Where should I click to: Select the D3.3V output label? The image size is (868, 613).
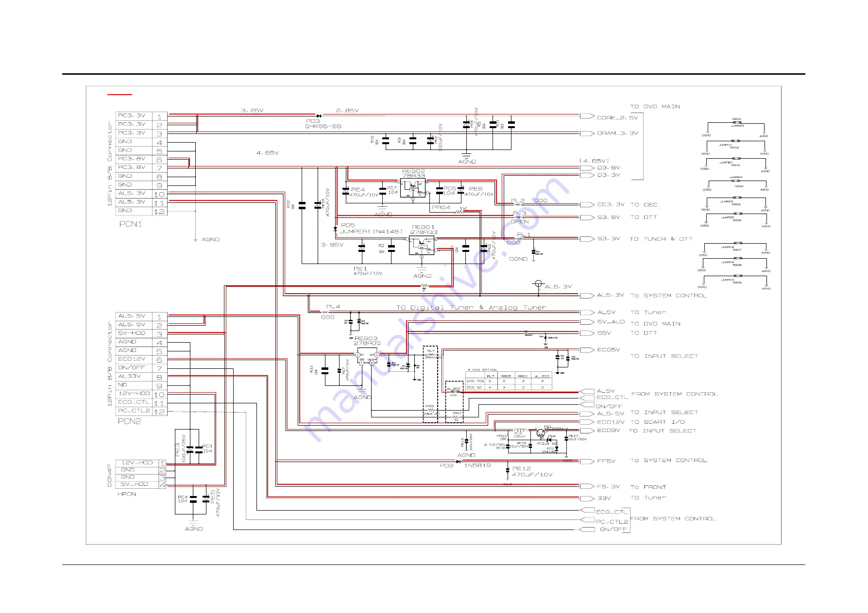coord(609,175)
